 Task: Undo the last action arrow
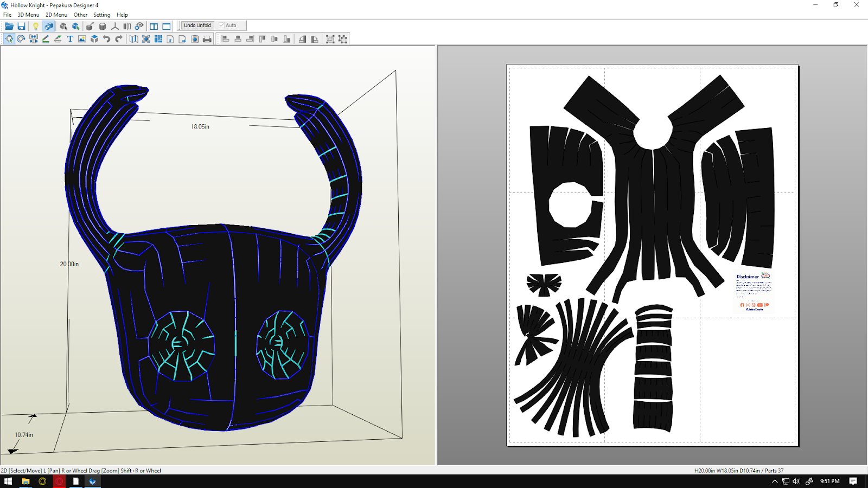(106, 39)
